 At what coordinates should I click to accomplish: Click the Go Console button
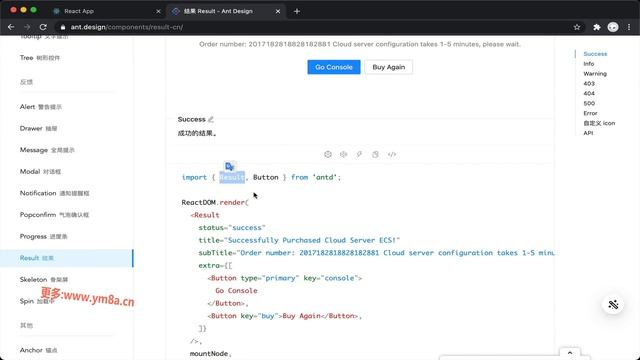334,67
